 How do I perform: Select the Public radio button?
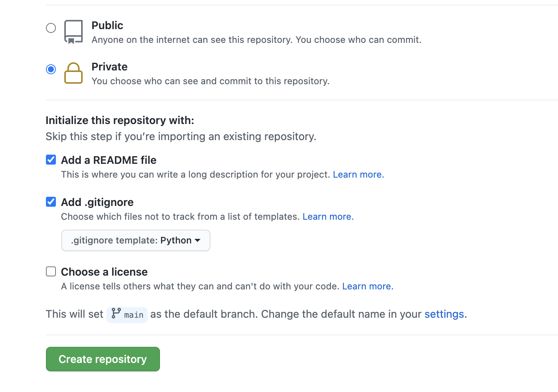(x=51, y=28)
